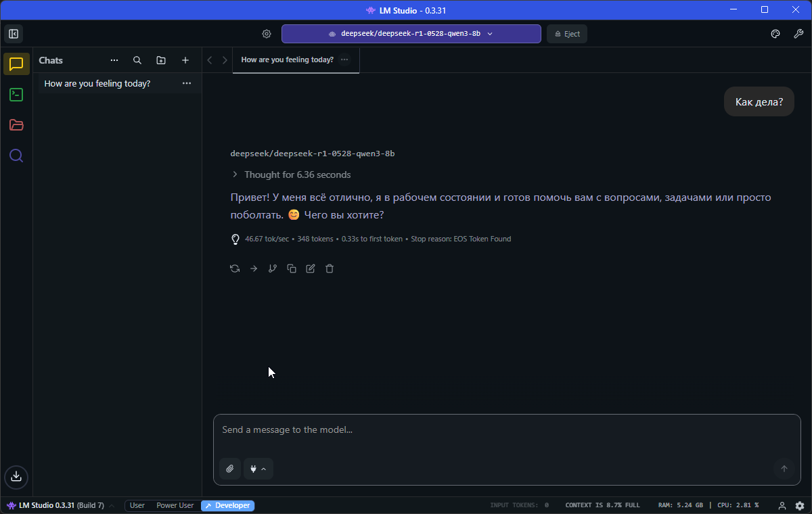Open the Downloads panel
Image resolution: width=812 pixels, height=514 pixels.
(16, 476)
